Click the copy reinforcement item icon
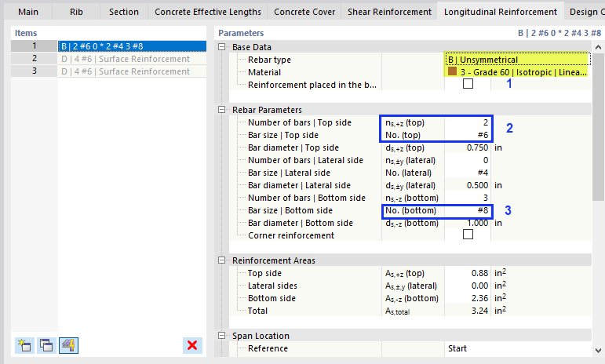 46,345
